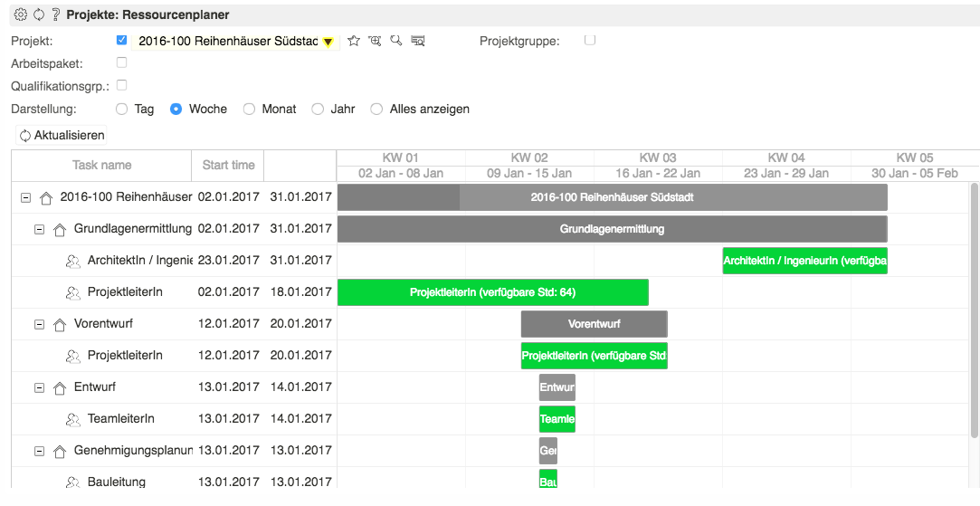
Task: Open help via the question mark icon
Action: click(55, 14)
